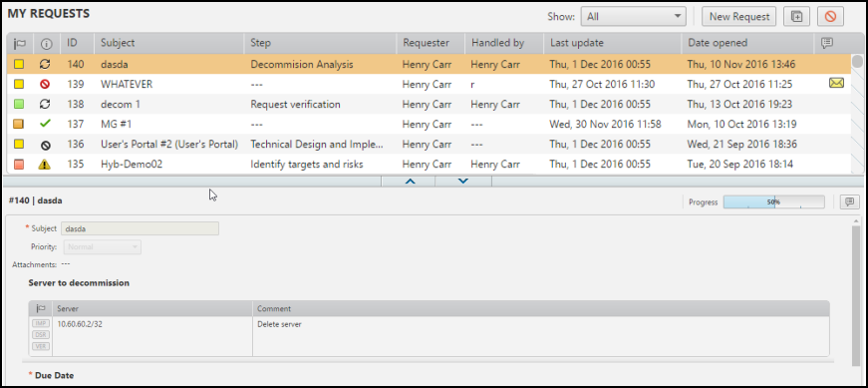
Task: Sort by Last update column header
Action: 612,43
